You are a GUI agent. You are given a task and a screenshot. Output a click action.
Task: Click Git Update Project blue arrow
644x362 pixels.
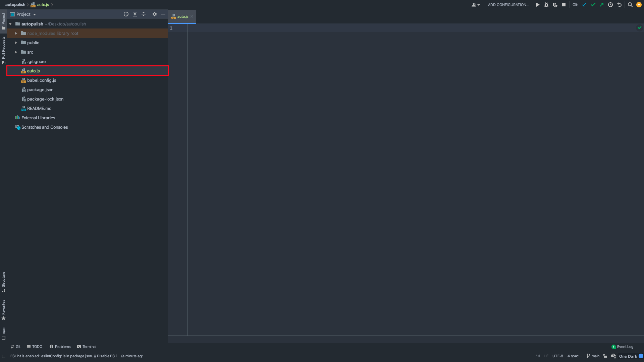[584, 5]
